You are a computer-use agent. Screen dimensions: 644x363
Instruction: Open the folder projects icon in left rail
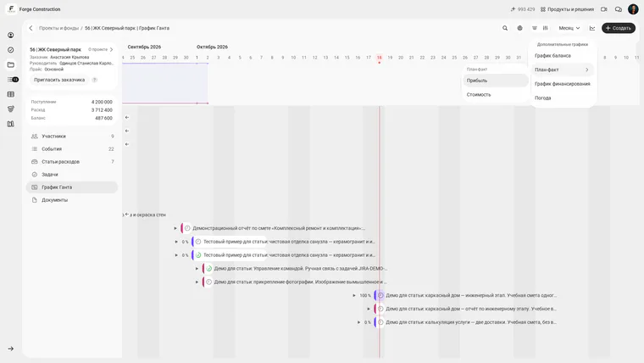click(x=11, y=64)
